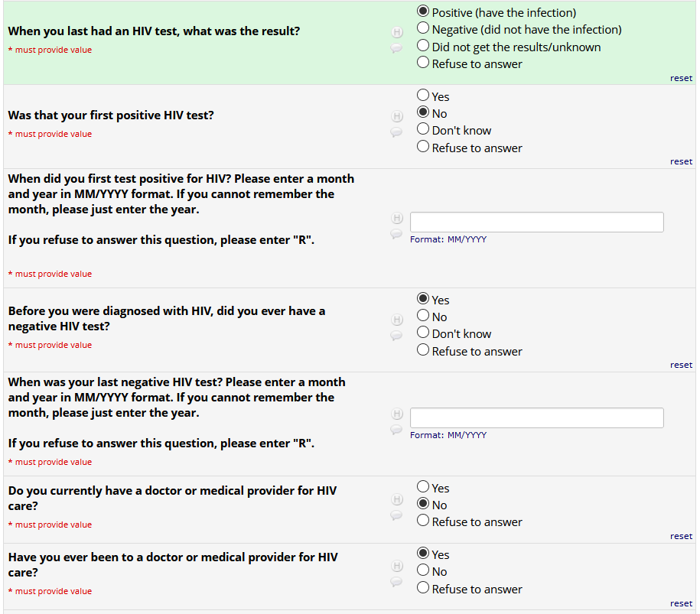The image size is (700, 614).
Task: Click history icon for prior negative HIV test question
Action: 396,320
